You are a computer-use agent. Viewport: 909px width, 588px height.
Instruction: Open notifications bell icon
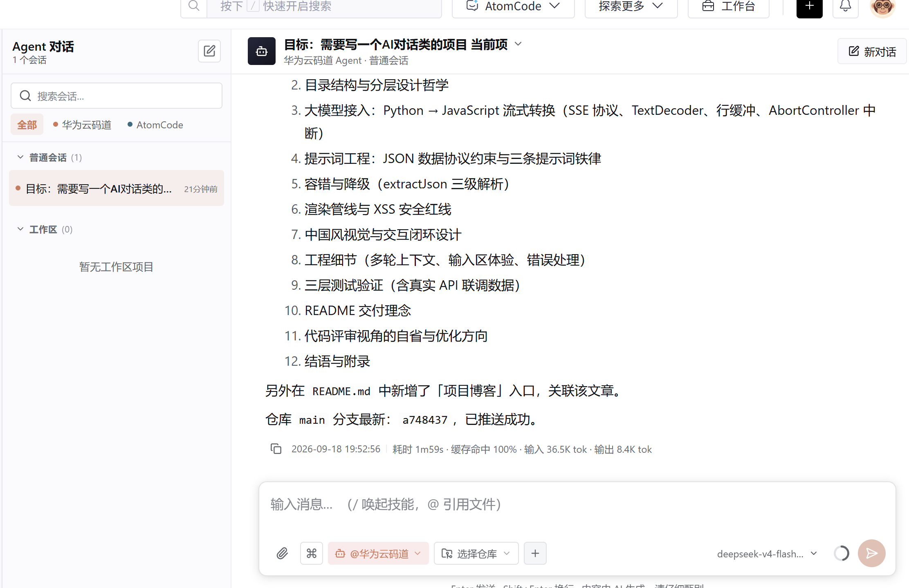point(845,7)
